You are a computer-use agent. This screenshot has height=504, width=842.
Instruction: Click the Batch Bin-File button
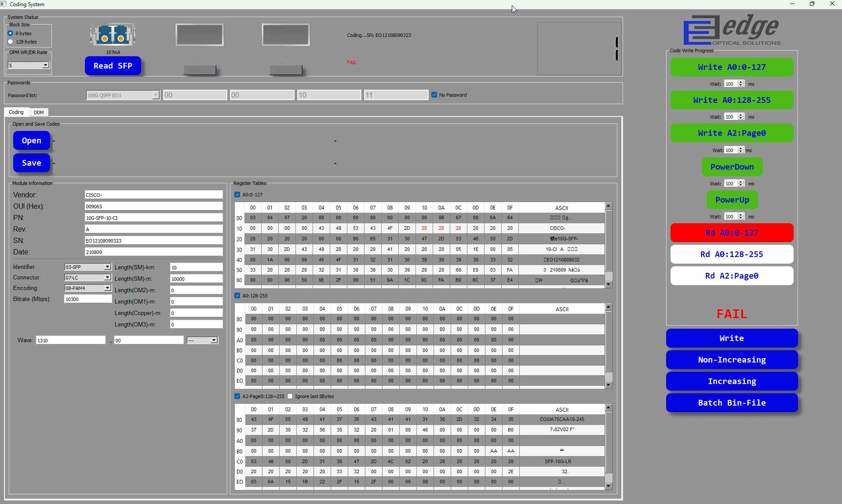click(x=732, y=403)
